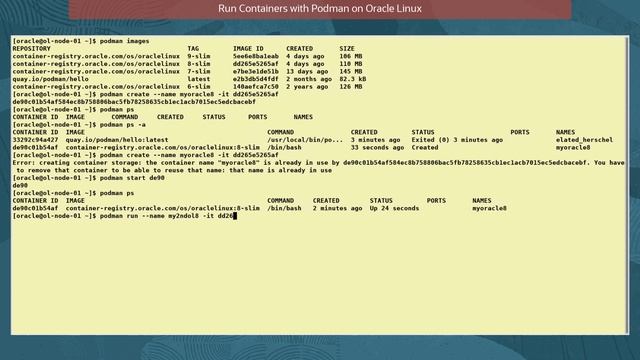Click the full container hash output line

[x=134, y=102]
